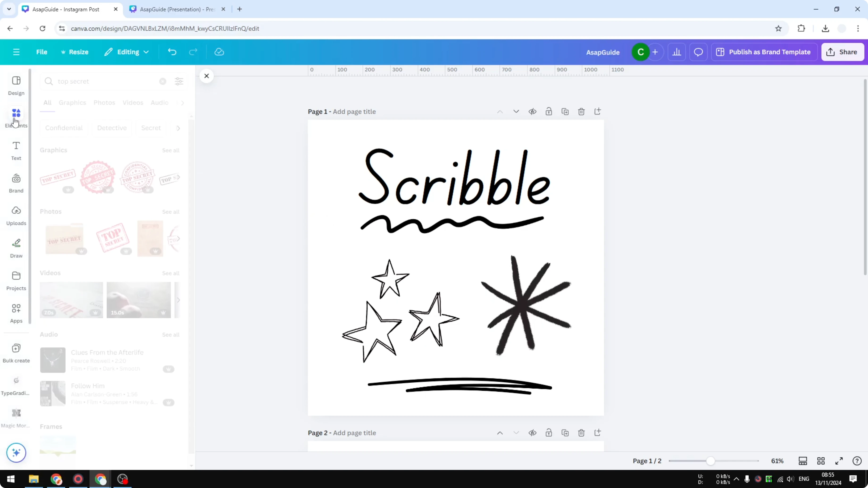Click the Share button
The image size is (868, 488).
[842, 52]
